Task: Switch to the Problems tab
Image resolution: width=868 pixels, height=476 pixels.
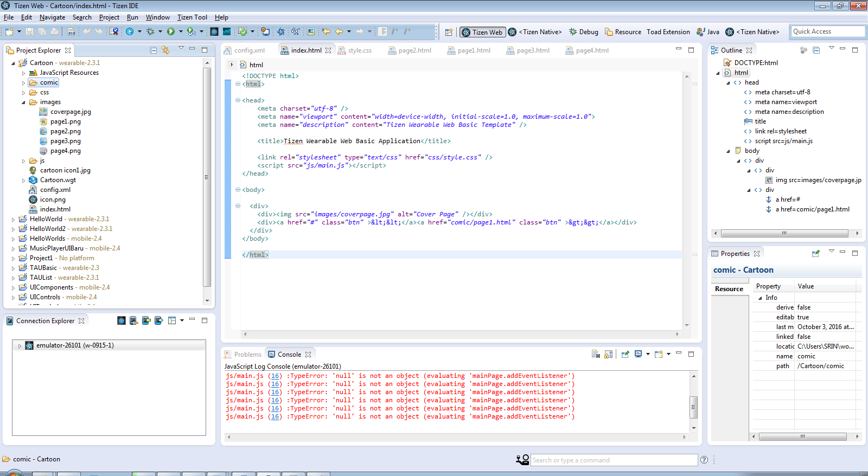Action: 242,355
